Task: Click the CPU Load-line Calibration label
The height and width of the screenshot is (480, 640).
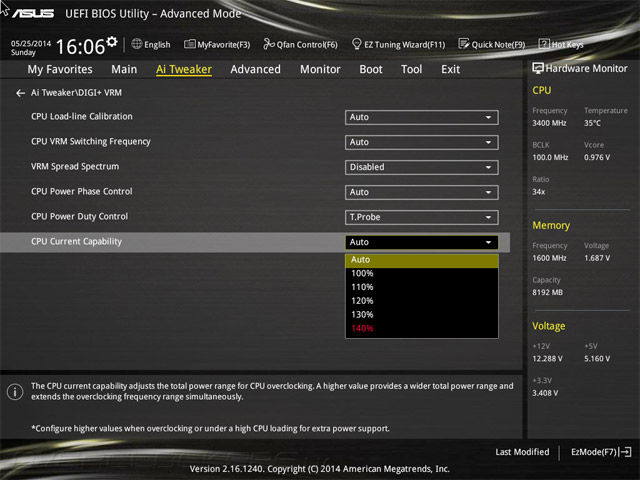Action: (x=82, y=116)
